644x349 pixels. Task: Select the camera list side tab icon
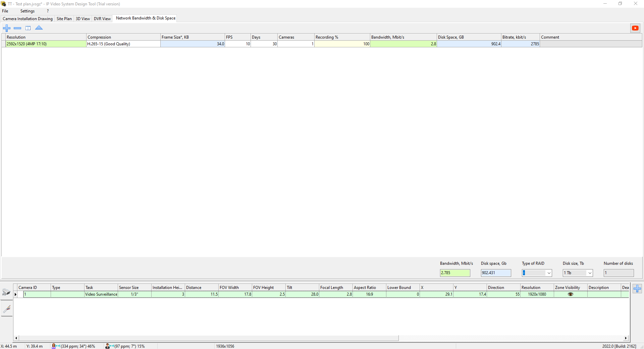point(6,292)
